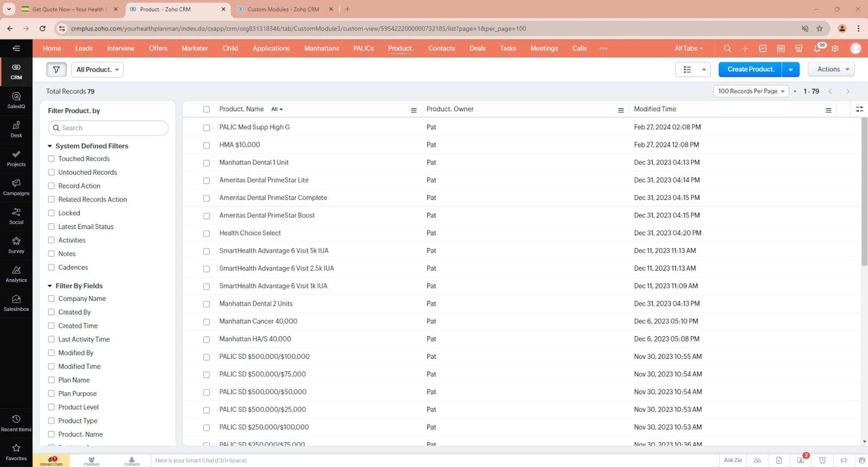Open the All Tabs dropdown
Image resolution: width=868 pixels, height=467 pixels.
(689, 48)
